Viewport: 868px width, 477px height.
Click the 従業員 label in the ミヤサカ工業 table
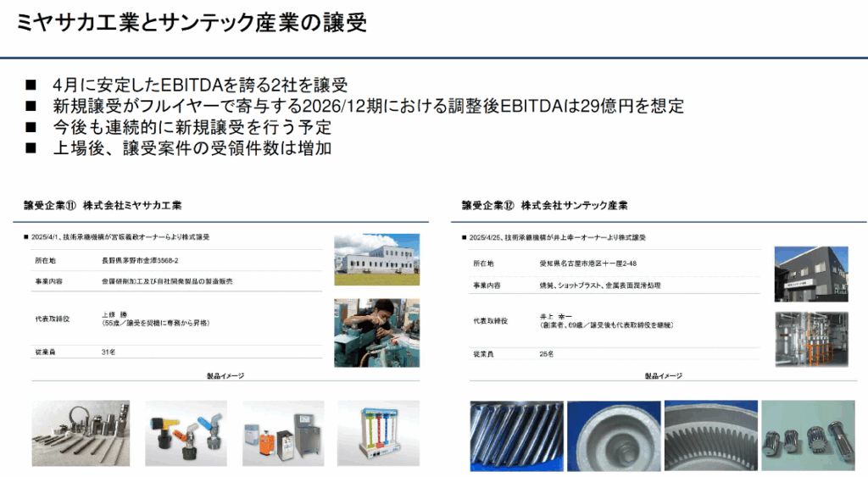[46, 352]
